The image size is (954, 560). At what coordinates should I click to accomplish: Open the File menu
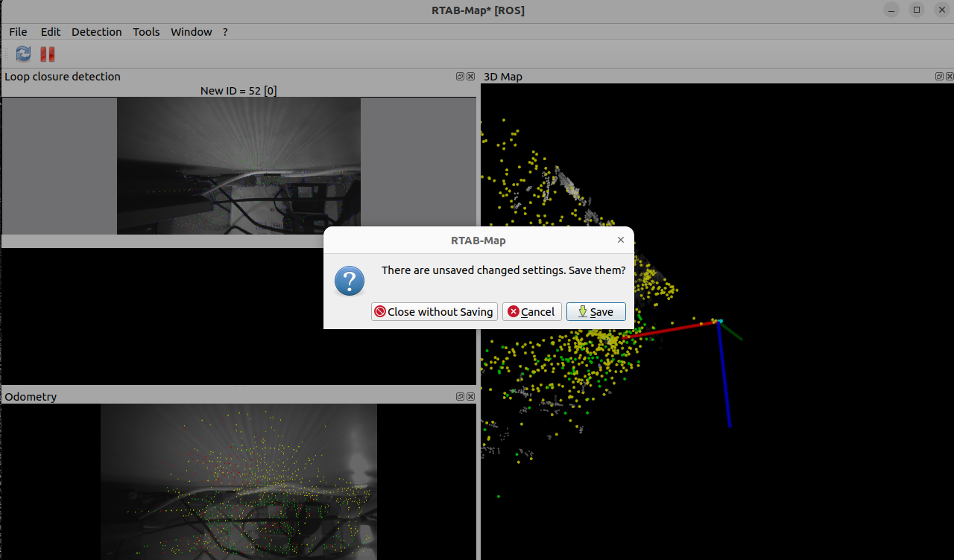pos(18,32)
